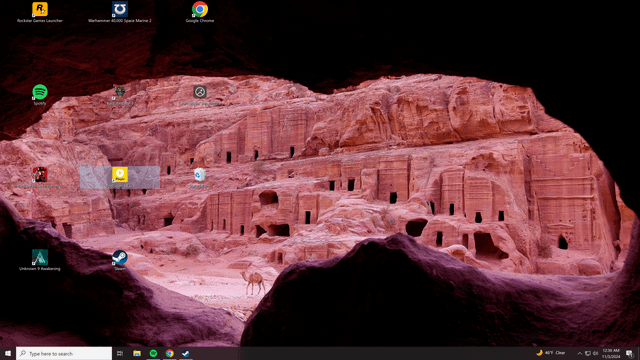Open File Explorer from taskbar

point(137,353)
